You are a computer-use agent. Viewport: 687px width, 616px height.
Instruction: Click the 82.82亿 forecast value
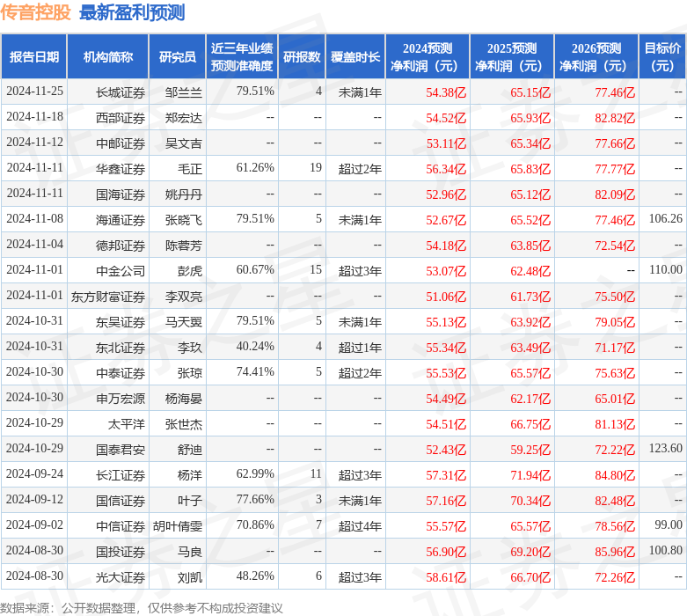point(615,118)
